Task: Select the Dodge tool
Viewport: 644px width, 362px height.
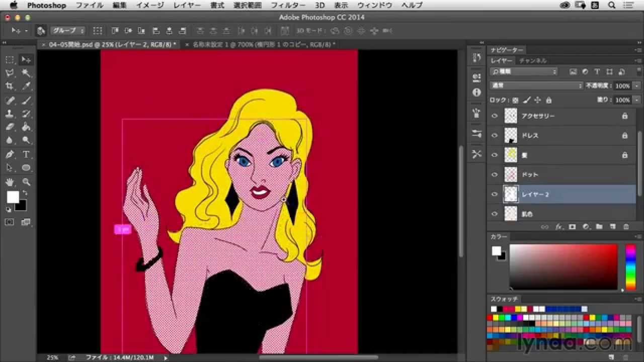Action: [26, 141]
